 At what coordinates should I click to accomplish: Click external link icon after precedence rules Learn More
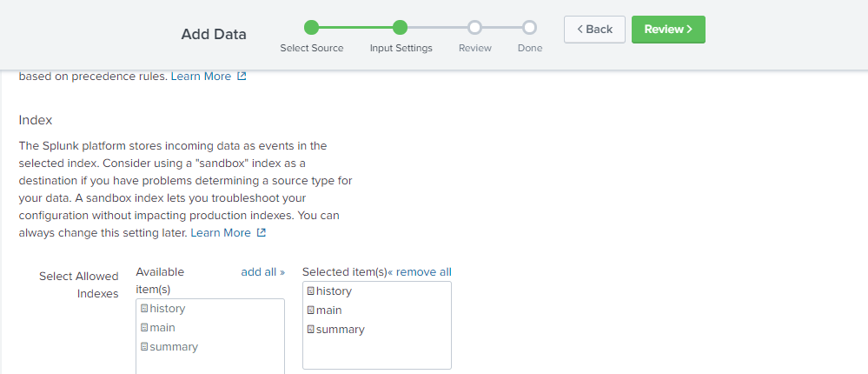(x=242, y=77)
